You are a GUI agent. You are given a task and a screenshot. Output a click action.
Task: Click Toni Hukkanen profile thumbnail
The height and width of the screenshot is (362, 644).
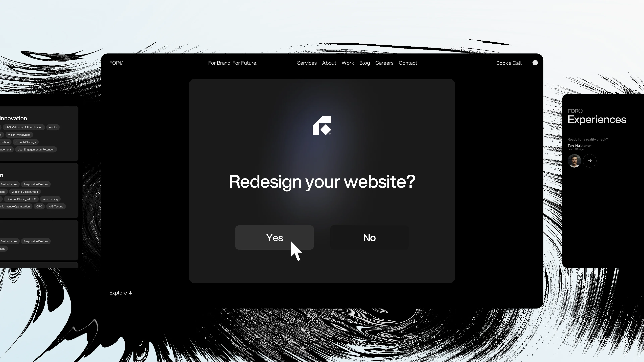pyautogui.click(x=574, y=160)
